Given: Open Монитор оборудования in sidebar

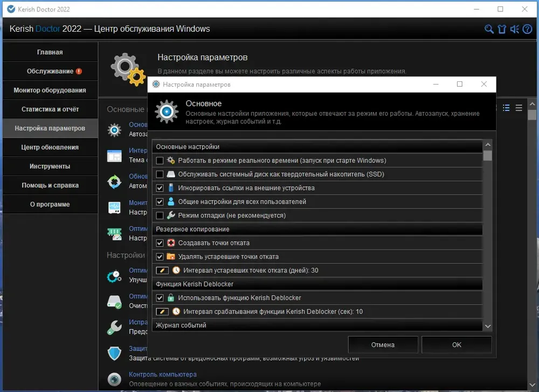Looking at the screenshot, I should (x=50, y=90).
